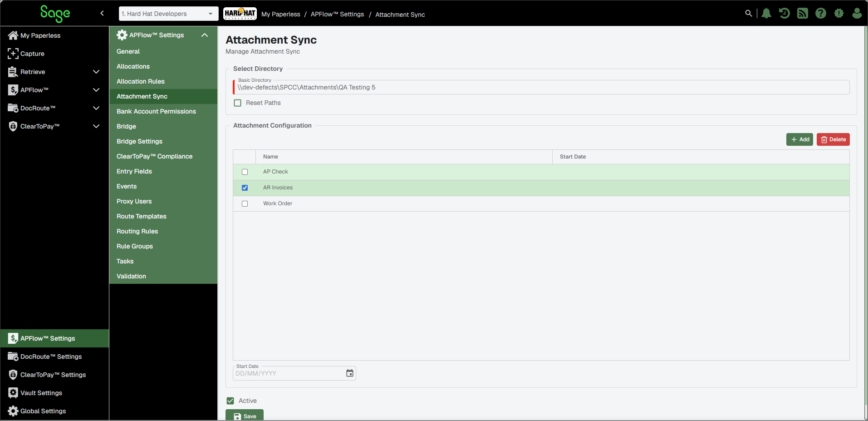Open Bridge Settings
This screenshot has height=421, width=868.
163,141
